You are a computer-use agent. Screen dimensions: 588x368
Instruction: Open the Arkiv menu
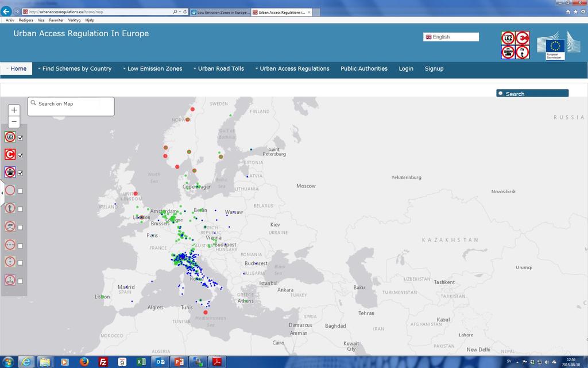click(x=10, y=20)
